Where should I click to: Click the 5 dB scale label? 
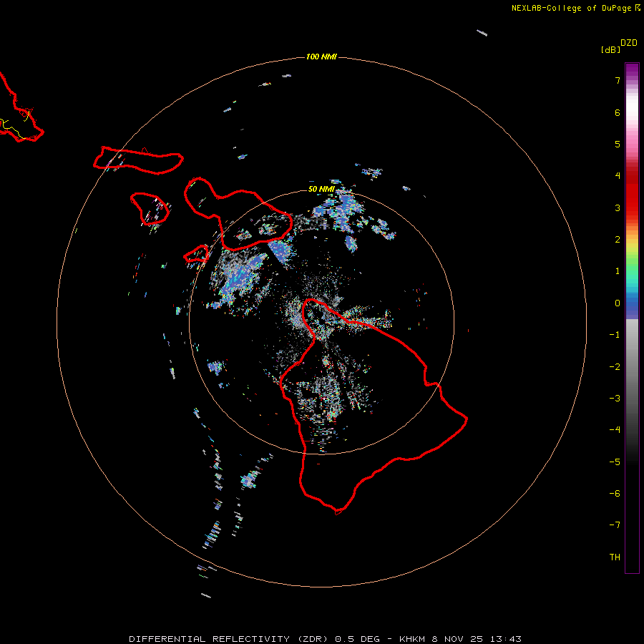[618, 144]
